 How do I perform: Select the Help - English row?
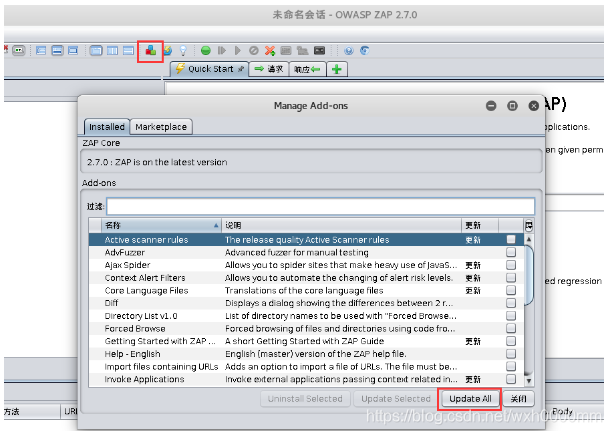click(x=306, y=354)
